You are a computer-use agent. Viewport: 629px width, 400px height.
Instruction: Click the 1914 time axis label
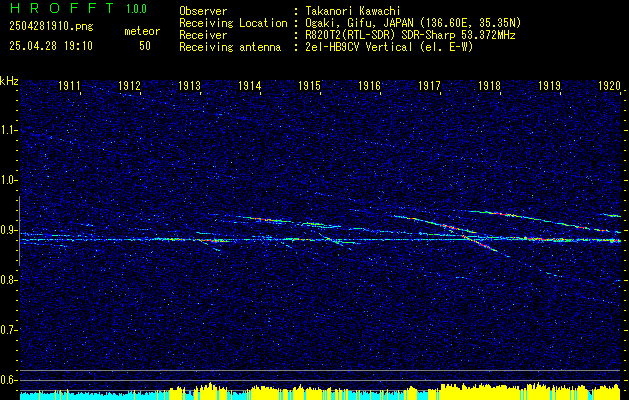[250, 85]
